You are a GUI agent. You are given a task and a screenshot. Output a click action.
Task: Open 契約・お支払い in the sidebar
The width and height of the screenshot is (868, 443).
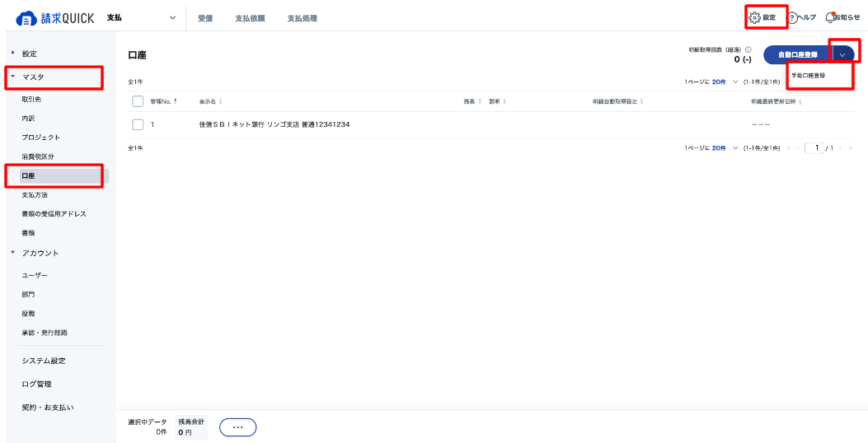coord(48,408)
